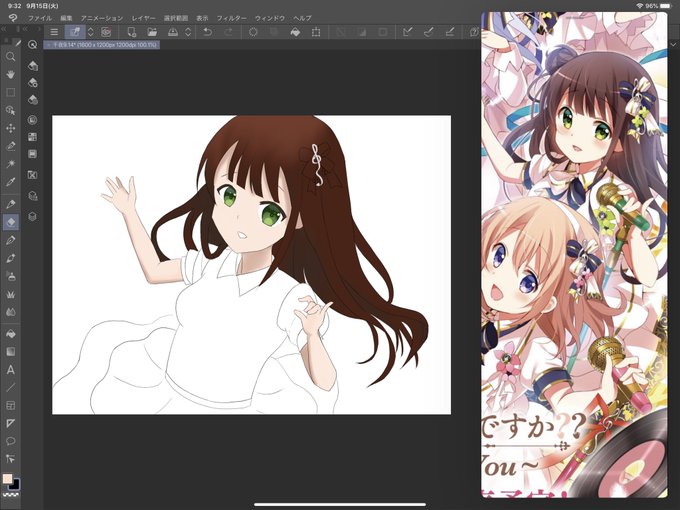Expand the stepper beside the touch gesture icon
680x510 pixels.
(x=91, y=32)
